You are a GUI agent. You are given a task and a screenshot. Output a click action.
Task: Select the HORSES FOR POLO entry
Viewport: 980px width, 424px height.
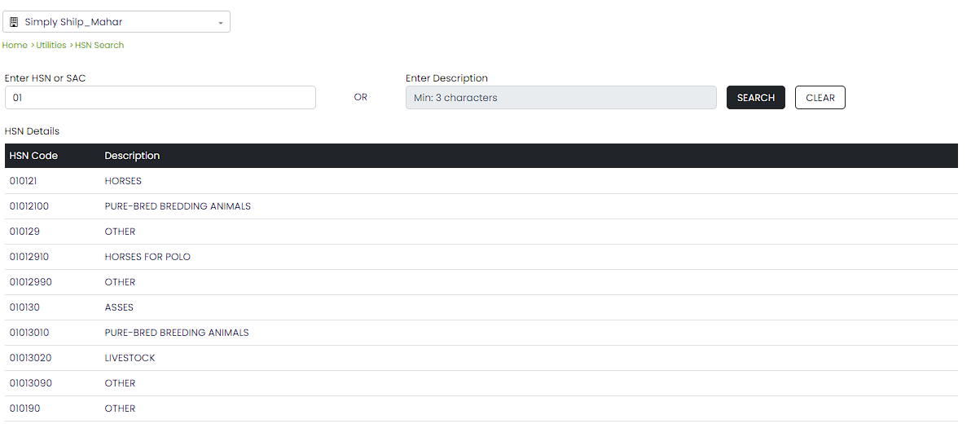click(x=147, y=257)
